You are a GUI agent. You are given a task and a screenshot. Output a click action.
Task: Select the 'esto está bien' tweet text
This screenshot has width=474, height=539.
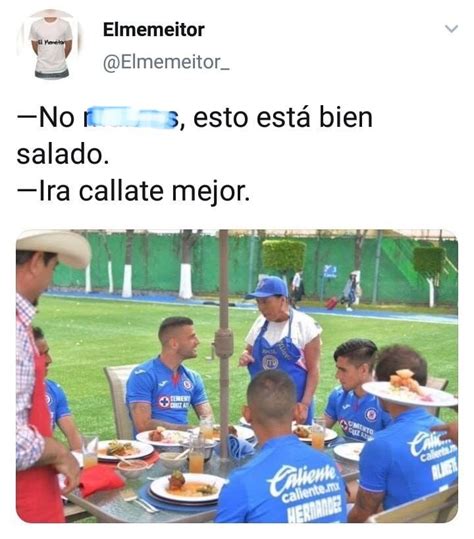coord(283,118)
